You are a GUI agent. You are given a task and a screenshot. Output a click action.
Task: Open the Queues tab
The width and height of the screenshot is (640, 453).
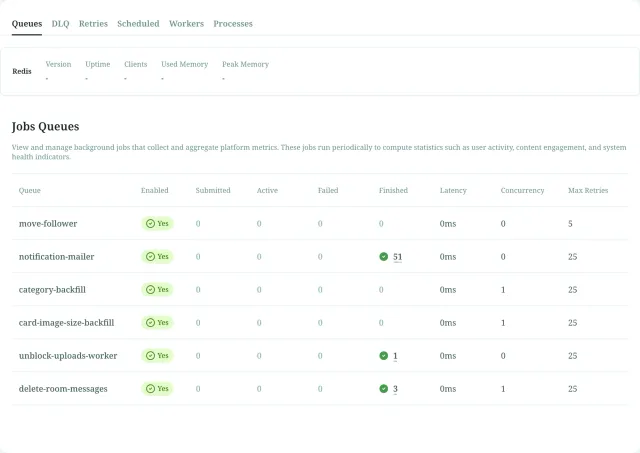coord(27,24)
